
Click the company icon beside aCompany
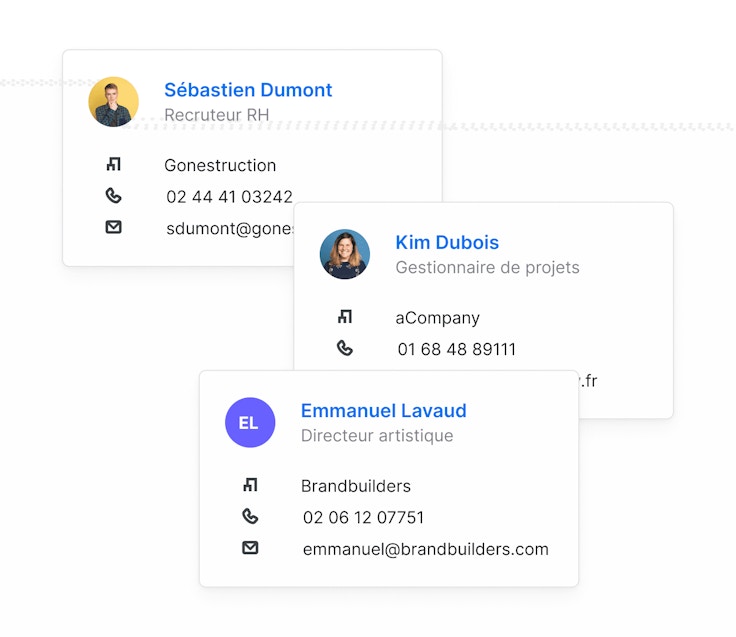(345, 317)
